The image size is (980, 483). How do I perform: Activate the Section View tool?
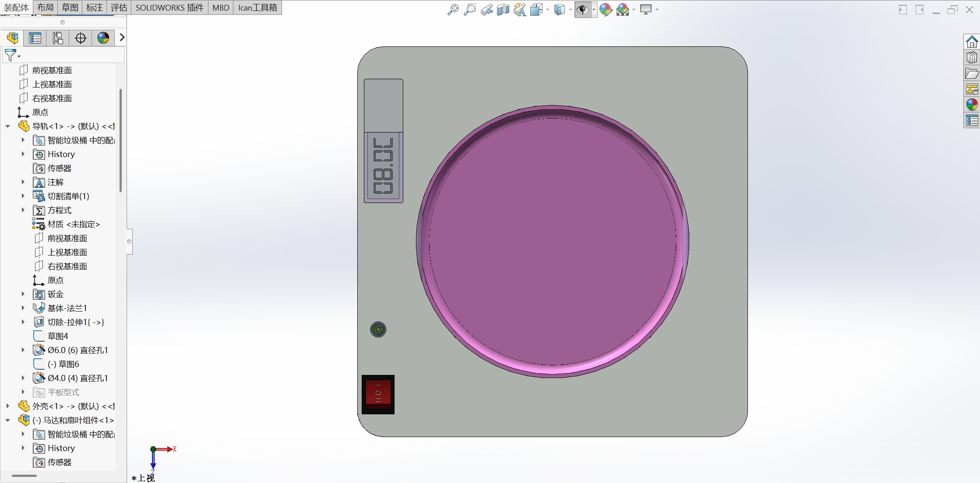(503, 10)
